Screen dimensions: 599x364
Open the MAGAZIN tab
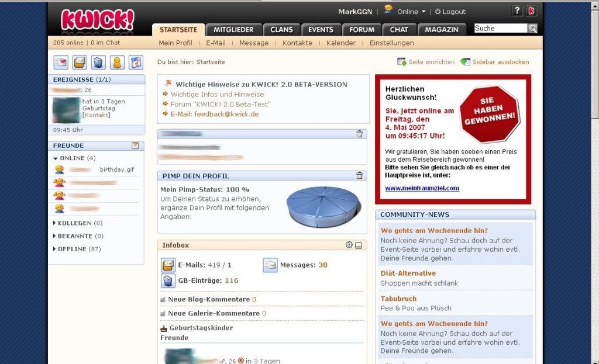click(x=442, y=30)
